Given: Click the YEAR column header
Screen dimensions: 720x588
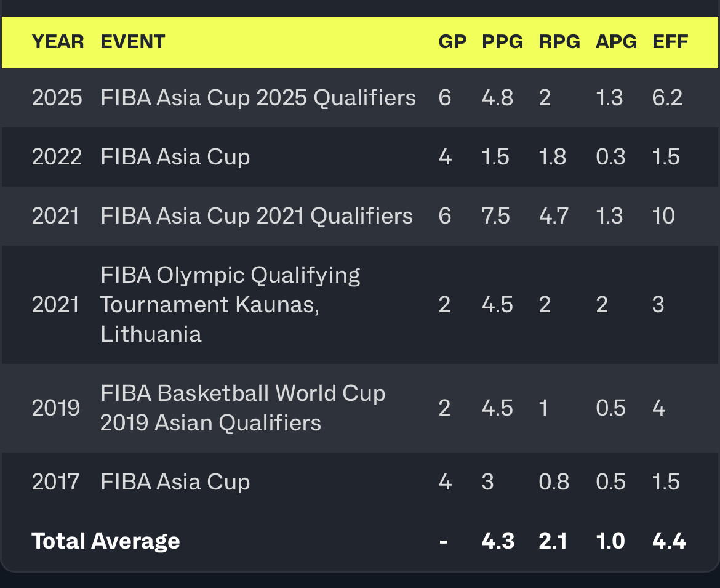Looking at the screenshot, I should click(58, 42).
